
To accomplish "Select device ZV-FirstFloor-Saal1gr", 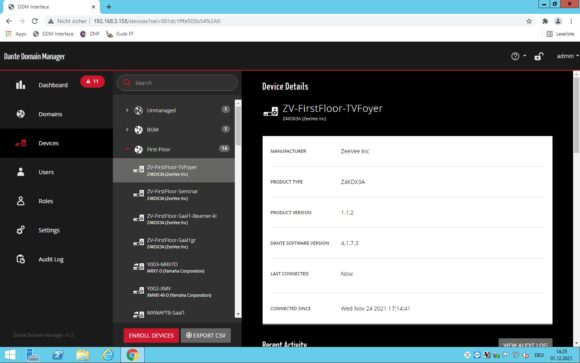I will [173, 243].
